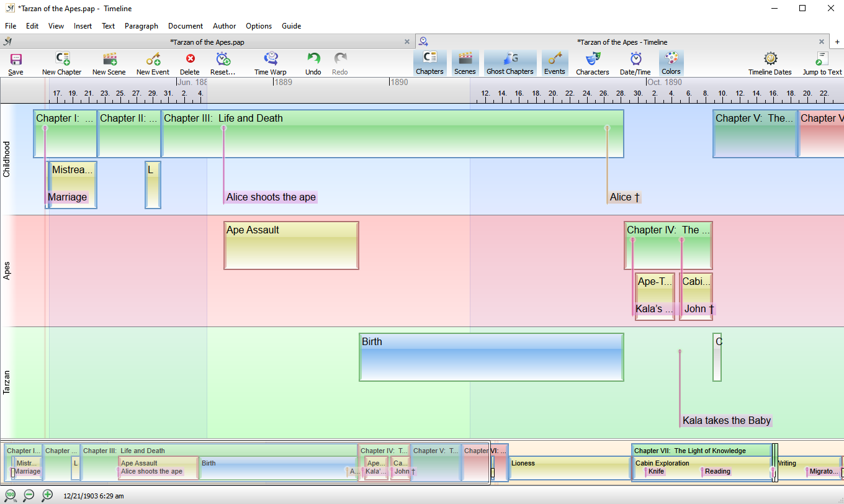Switch to Tarzan of the Apes - Timeline tab

[622, 42]
